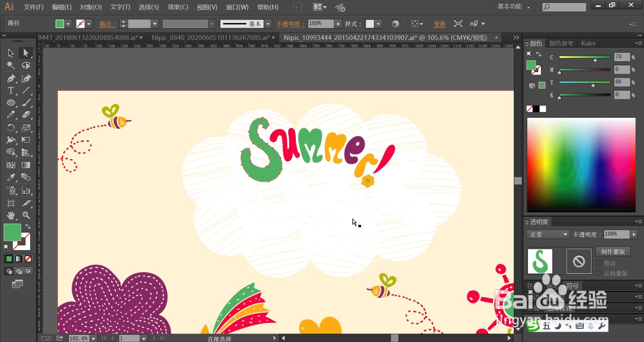
Task: Select the Shape Builder tool
Action: 11,152
